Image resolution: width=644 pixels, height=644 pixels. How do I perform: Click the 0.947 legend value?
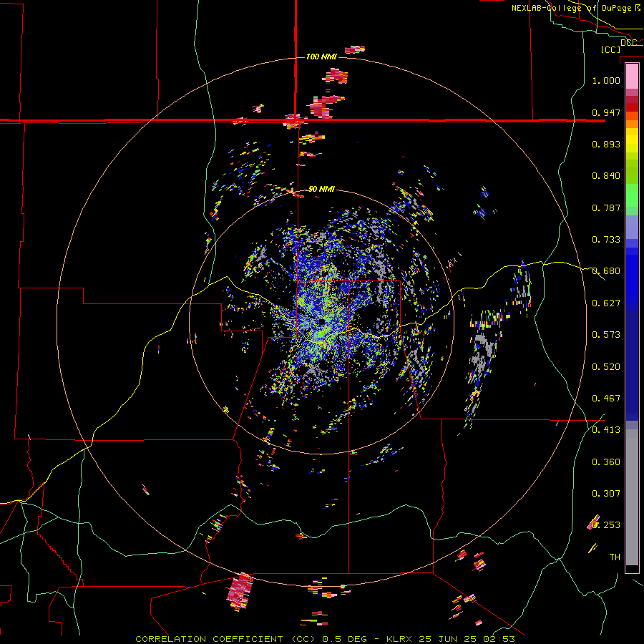point(606,112)
